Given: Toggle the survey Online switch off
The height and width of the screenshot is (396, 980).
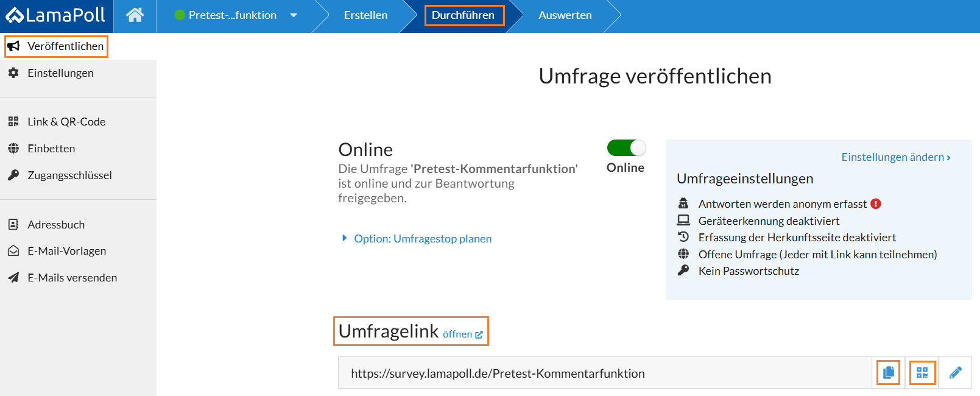Looking at the screenshot, I should pyautogui.click(x=626, y=148).
